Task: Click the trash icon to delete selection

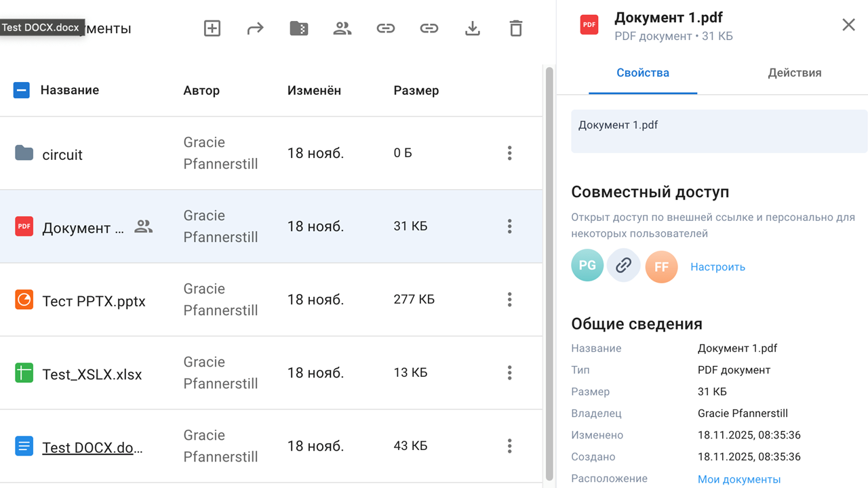Action: (515, 28)
